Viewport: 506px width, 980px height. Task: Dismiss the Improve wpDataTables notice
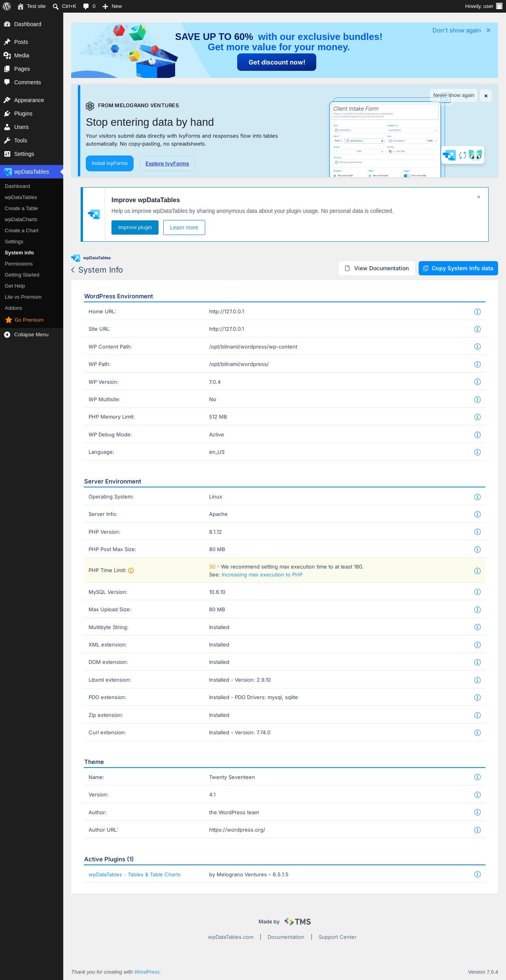coord(479,197)
